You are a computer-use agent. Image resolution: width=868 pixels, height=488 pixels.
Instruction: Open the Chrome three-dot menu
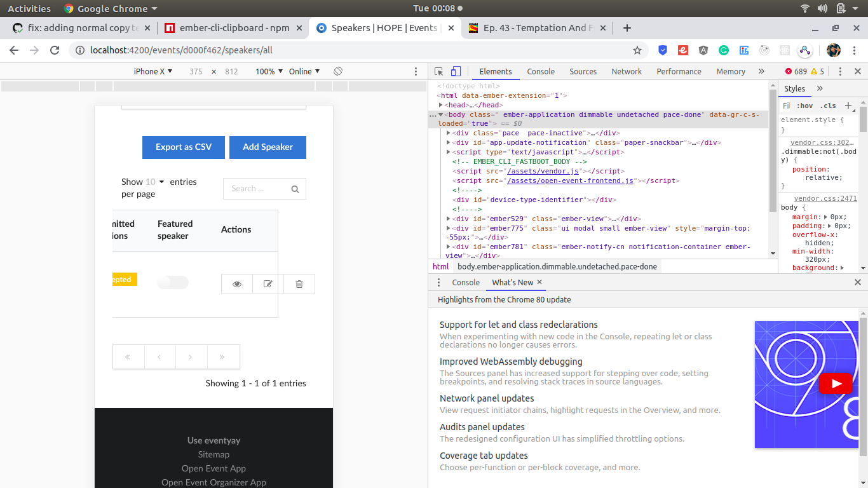[855, 50]
